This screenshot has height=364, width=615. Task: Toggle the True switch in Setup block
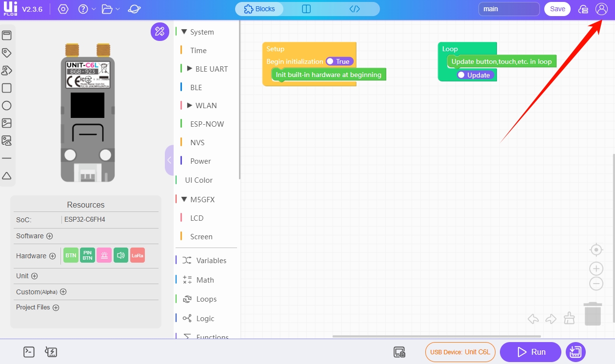339,61
